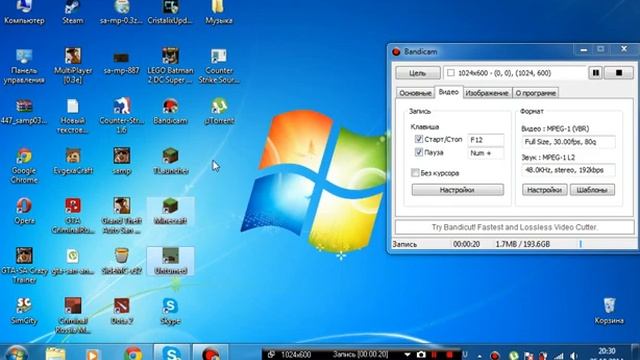Launch the EvgexaCraft desktop icon

73,162
